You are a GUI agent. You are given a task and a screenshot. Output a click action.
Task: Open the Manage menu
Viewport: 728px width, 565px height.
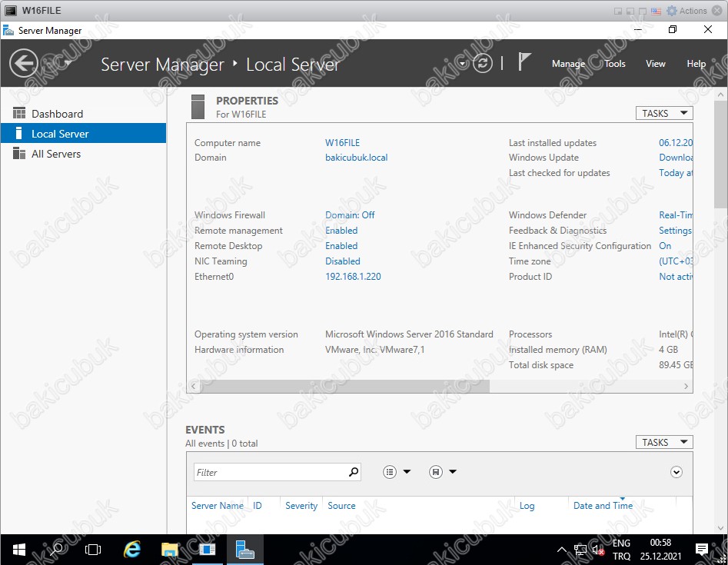click(568, 64)
